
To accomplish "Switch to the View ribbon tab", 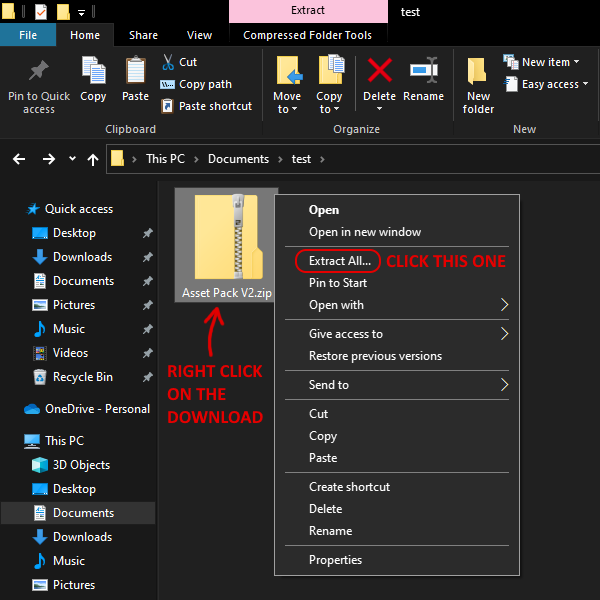I will point(199,35).
